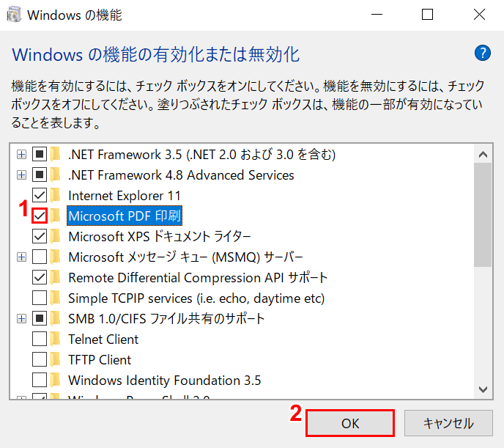This screenshot has width=504, height=448.
Task: Select the Telnet Client label
Action: (x=103, y=339)
